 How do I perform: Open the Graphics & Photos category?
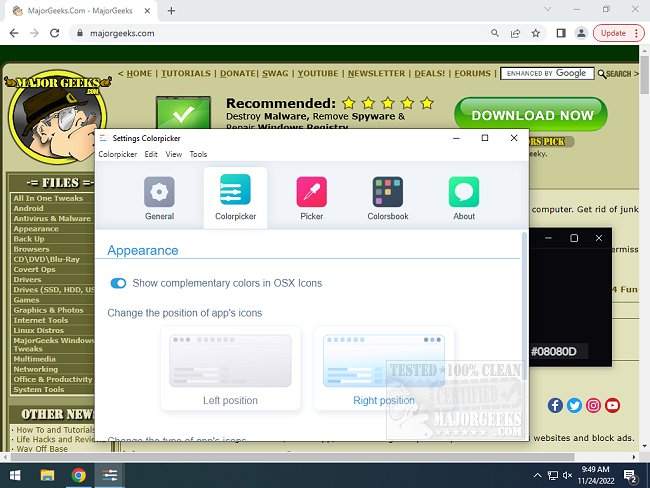coord(48,310)
